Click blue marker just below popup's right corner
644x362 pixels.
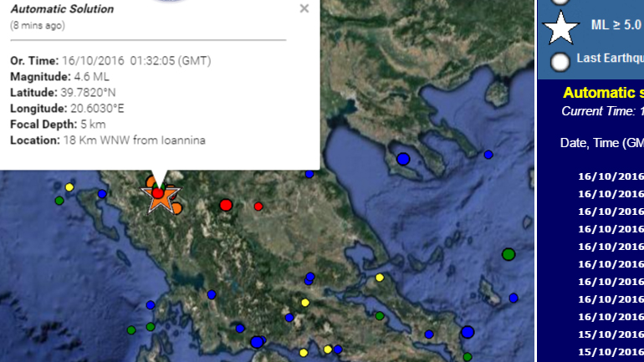tap(309, 174)
